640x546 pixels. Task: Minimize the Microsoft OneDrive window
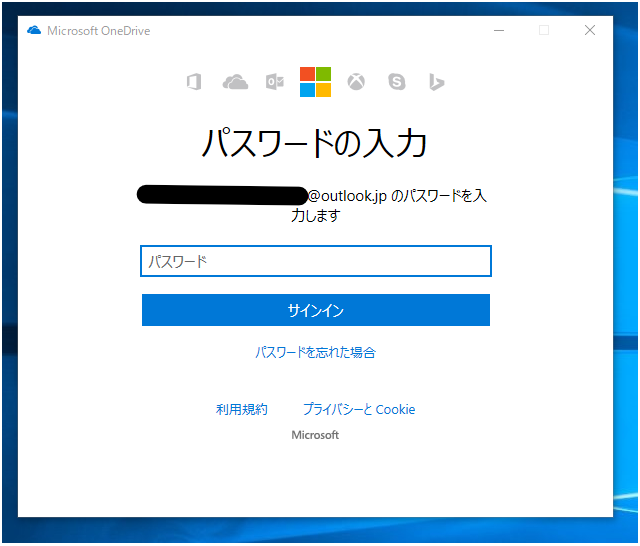click(499, 31)
